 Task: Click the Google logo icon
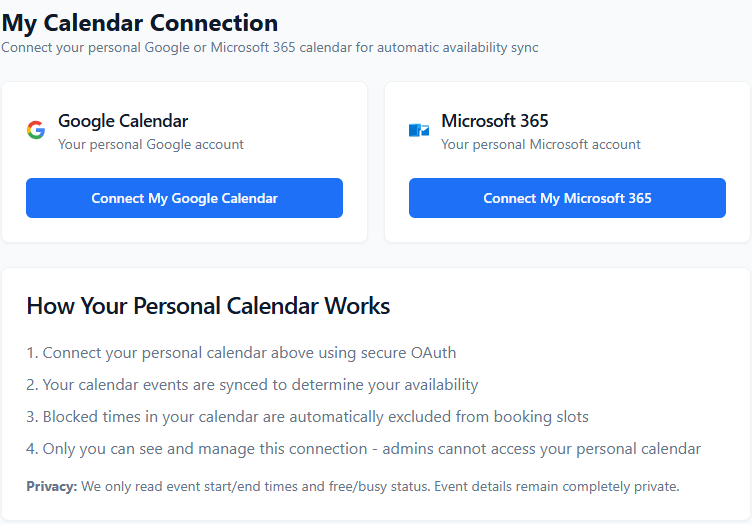click(36, 130)
